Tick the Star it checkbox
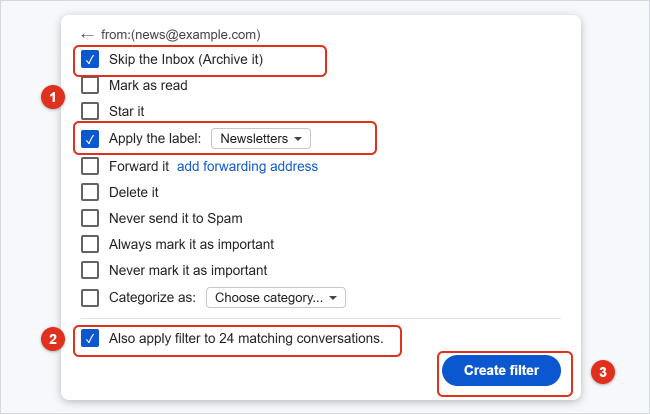 (90, 111)
